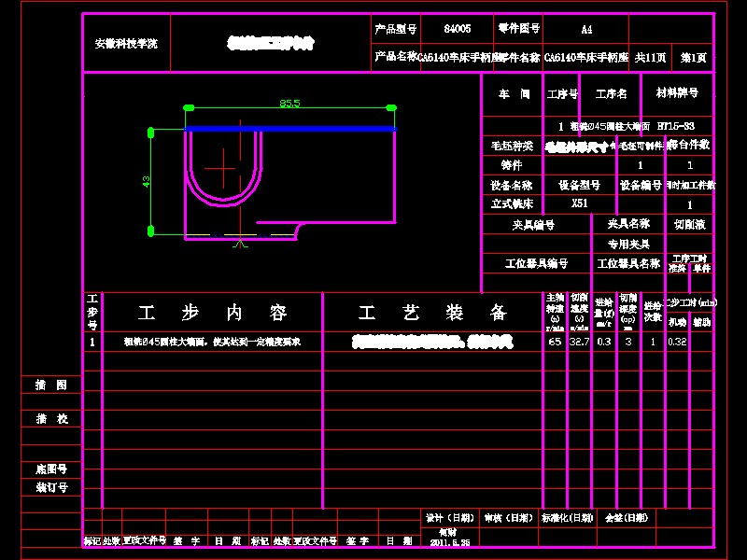Click the spindle speed value 65
The width and height of the screenshot is (747, 560).
pos(555,342)
